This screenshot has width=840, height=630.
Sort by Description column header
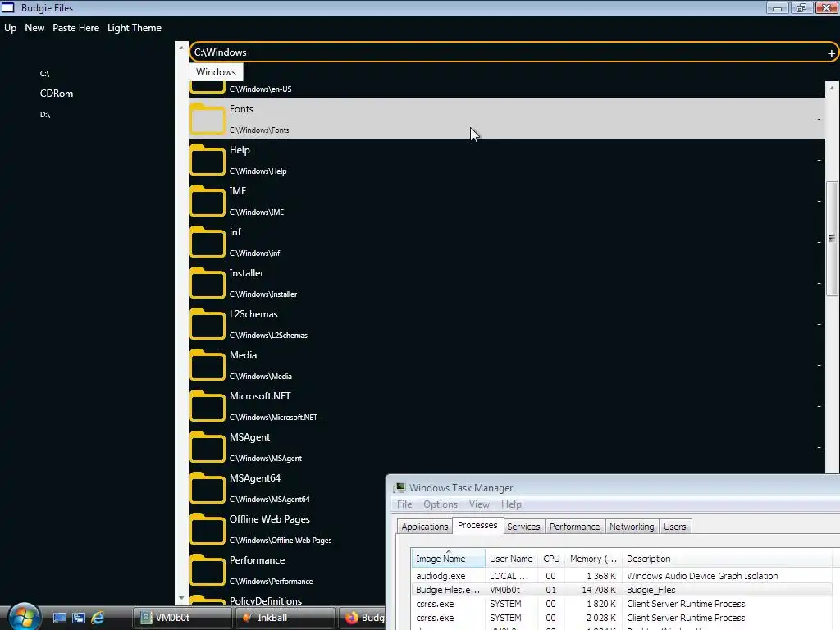coord(728,558)
